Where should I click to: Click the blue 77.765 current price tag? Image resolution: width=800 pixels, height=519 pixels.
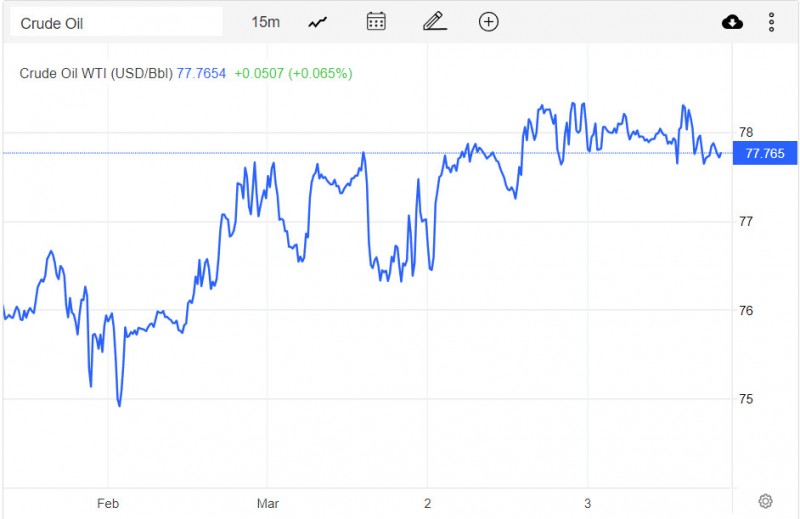[765, 153]
